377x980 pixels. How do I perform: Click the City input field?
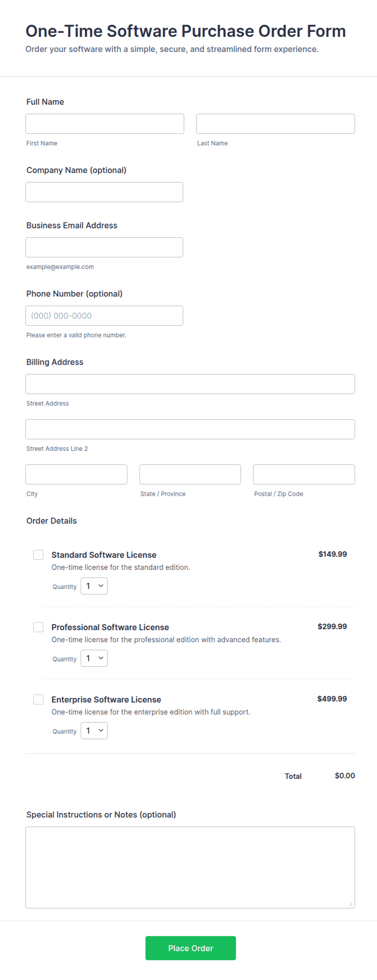point(76,474)
